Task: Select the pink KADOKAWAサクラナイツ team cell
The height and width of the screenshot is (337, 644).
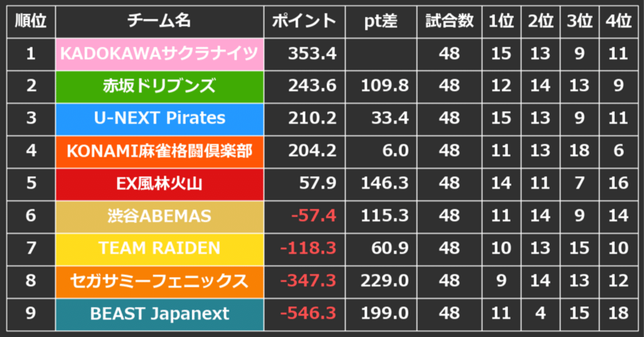Action: (159, 54)
